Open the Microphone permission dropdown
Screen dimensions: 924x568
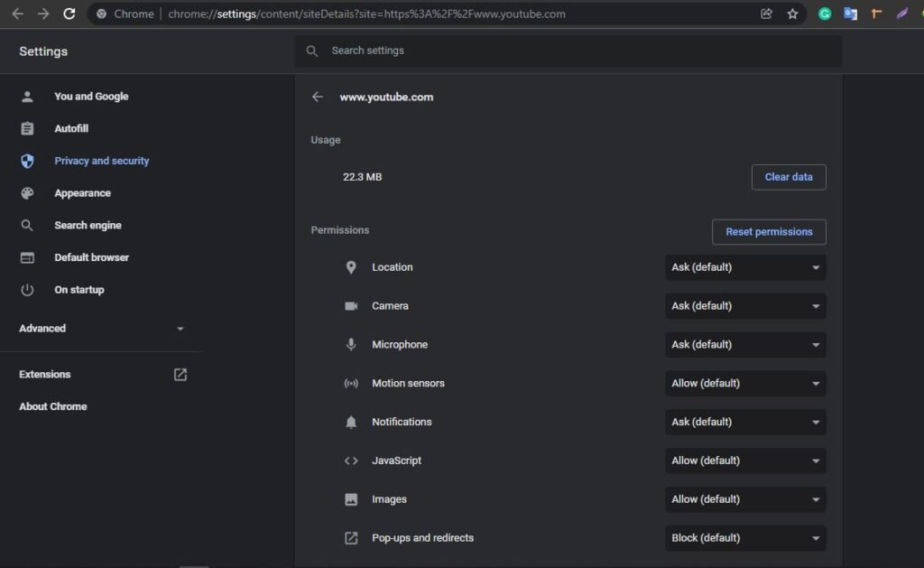(745, 344)
